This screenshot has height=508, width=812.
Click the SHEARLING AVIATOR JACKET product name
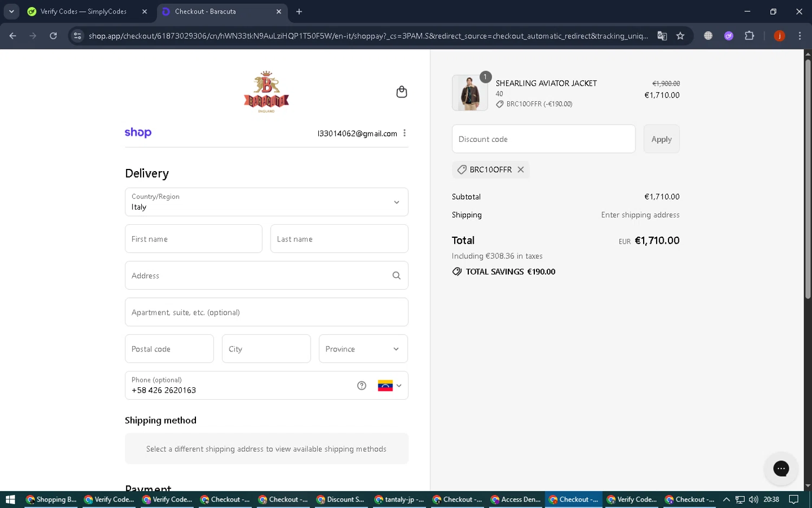coord(546,83)
